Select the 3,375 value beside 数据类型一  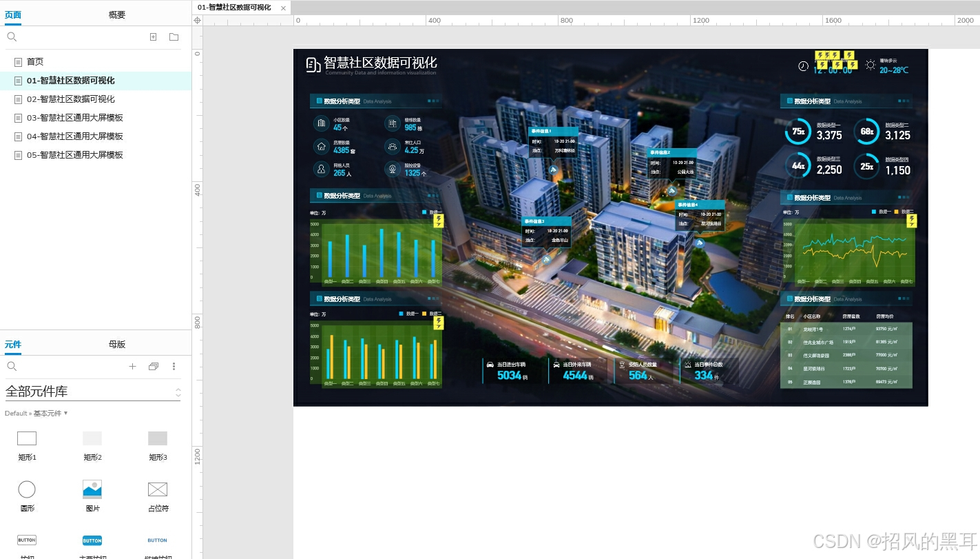click(829, 136)
